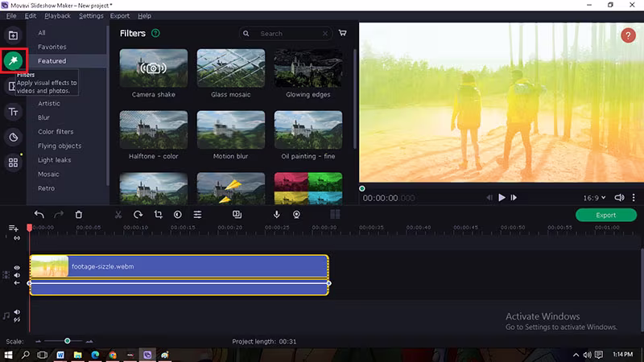Select the Featured filter category

coord(52,61)
